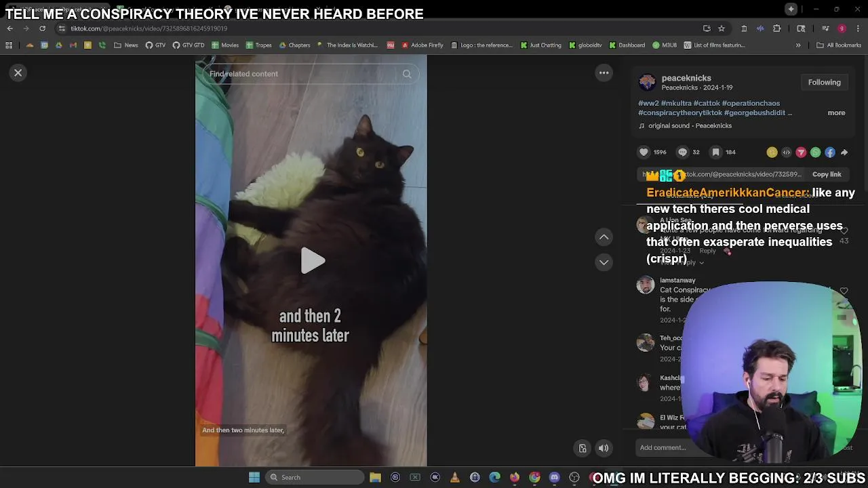
Task: Open the peaceknicks profile avatar
Action: tap(648, 82)
